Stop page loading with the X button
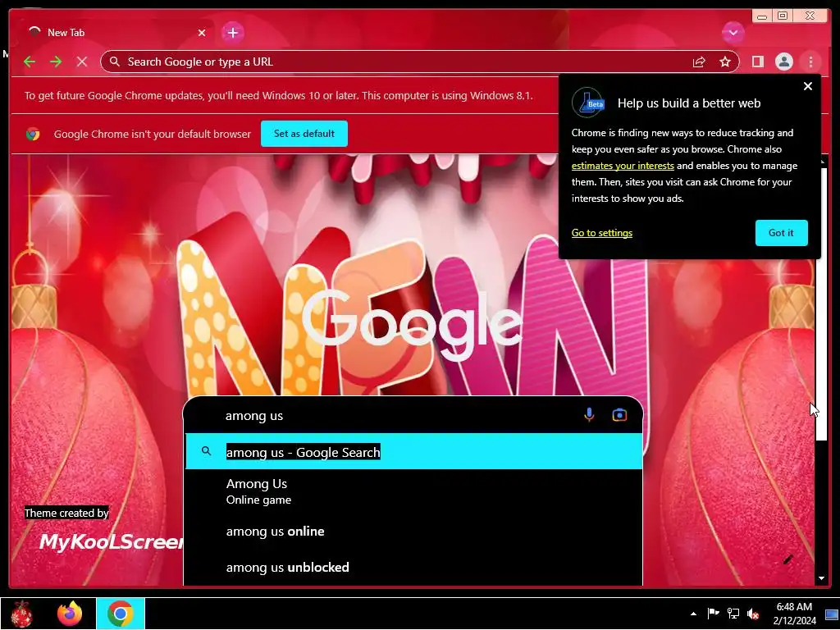Viewport: 840px width, 630px height. [82, 62]
